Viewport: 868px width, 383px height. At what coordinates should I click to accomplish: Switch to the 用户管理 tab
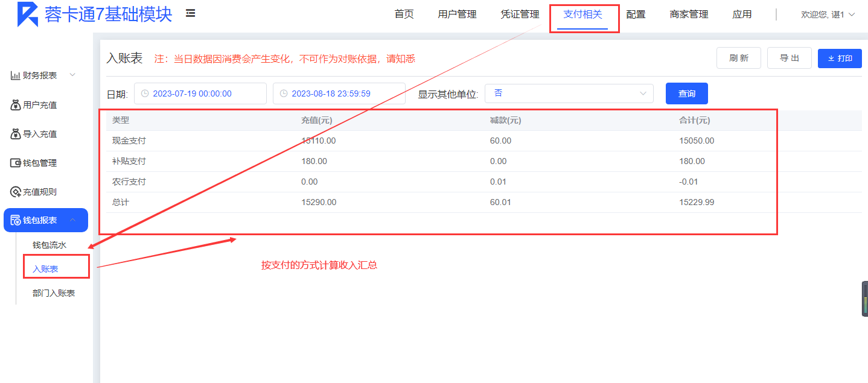pos(457,14)
